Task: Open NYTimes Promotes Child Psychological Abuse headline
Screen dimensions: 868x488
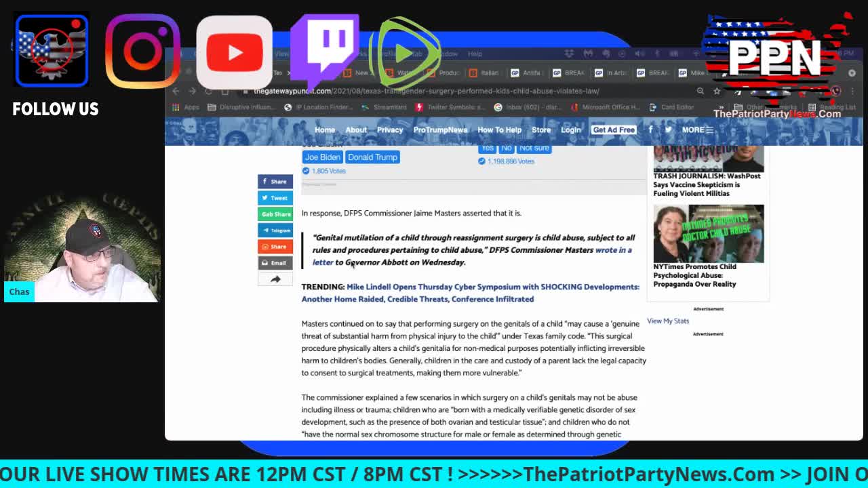Action: [694, 275]
